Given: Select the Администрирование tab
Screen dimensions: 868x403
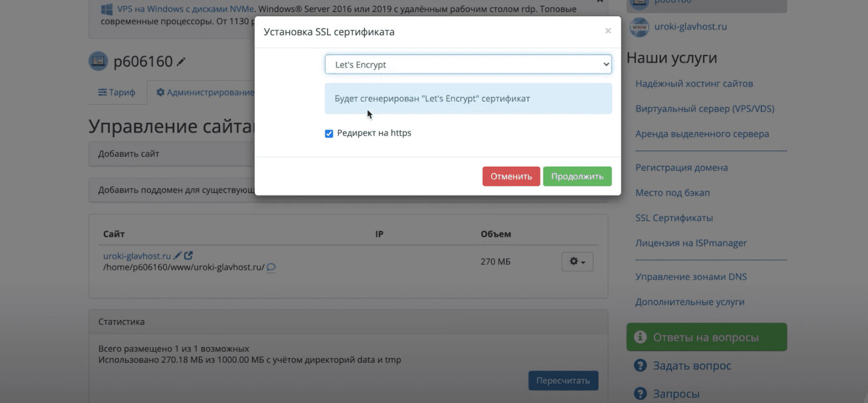Looking at the screenshot, I should point(204,93).
